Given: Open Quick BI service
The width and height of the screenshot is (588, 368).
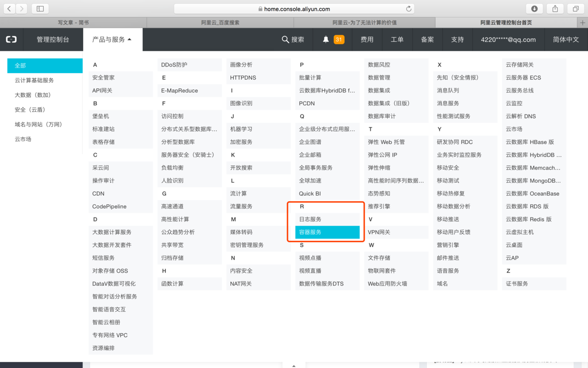Looking at the screenshot, I should [327, 193].
